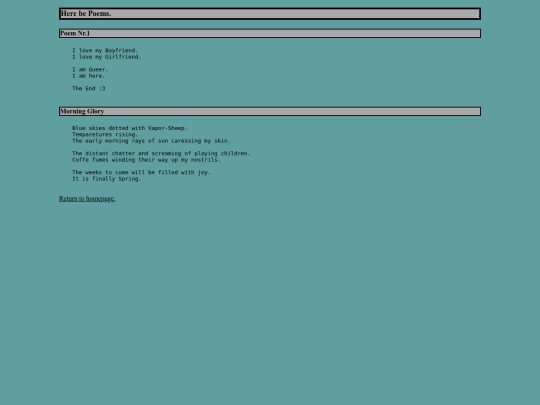Viewport: 540px width, 405px height.
Task: Click the line 'I love my Boyfriend.'
Action: (105, 50)
